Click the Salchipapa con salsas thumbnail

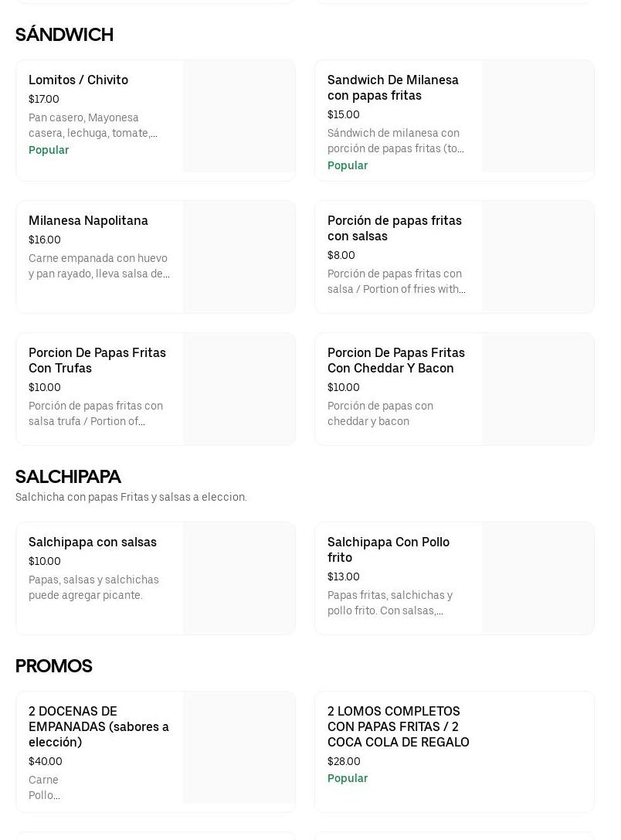pyautogui.click(x=239, y=578)
